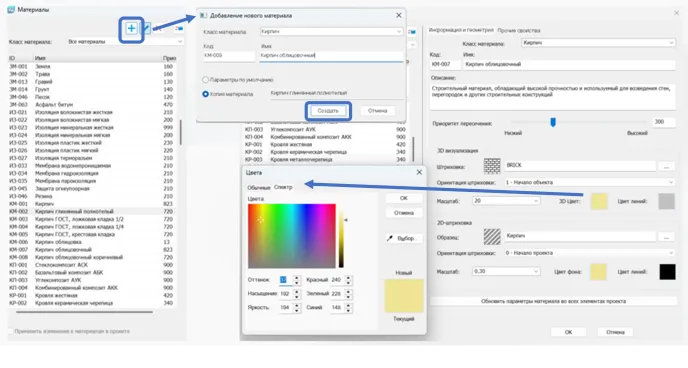
Task: Click the grey Цвет линий swatch
Action: click(x=666, y=201)
